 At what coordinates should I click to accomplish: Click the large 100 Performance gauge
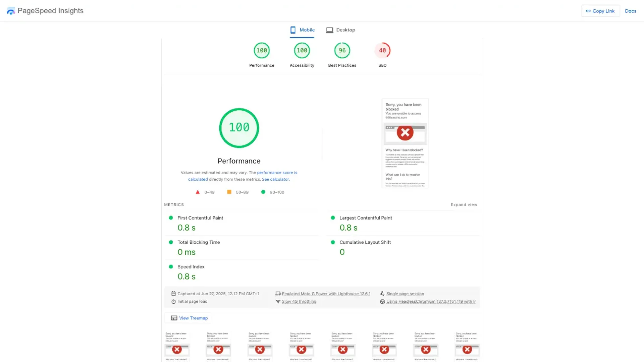[x=239, y=128]
